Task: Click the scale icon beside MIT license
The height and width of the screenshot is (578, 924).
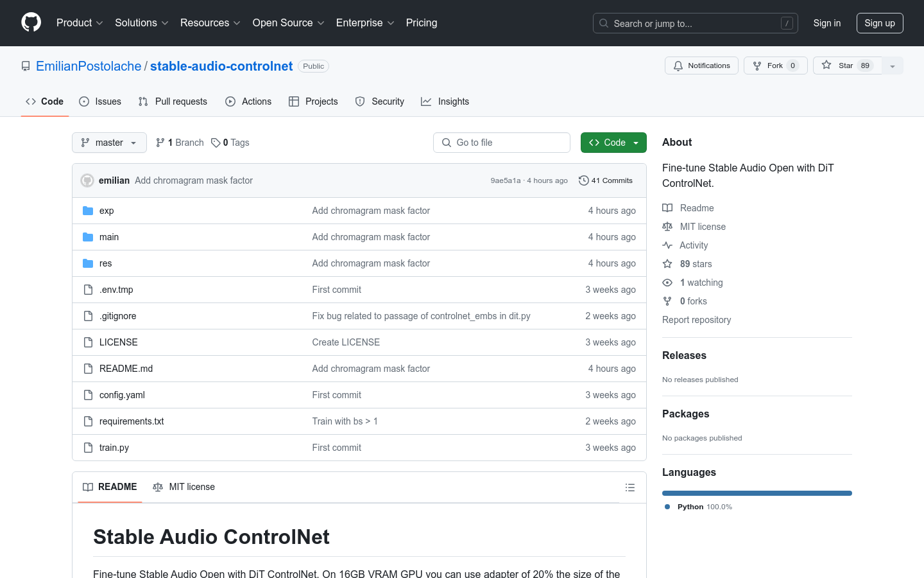Action: coord(667,227)
